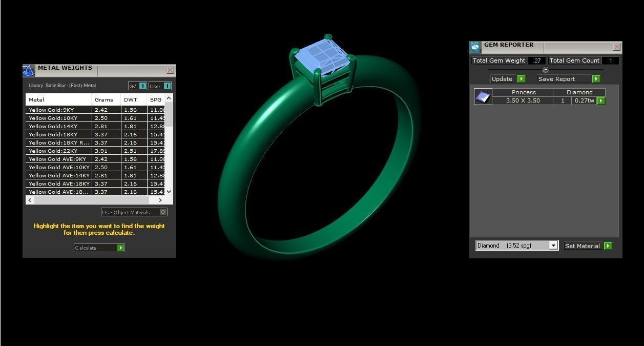Screen dimensions: 644x346
Task: Click the 3.91 grams value for 22KY
Action: pyautogui.click(x=107, y=151)
